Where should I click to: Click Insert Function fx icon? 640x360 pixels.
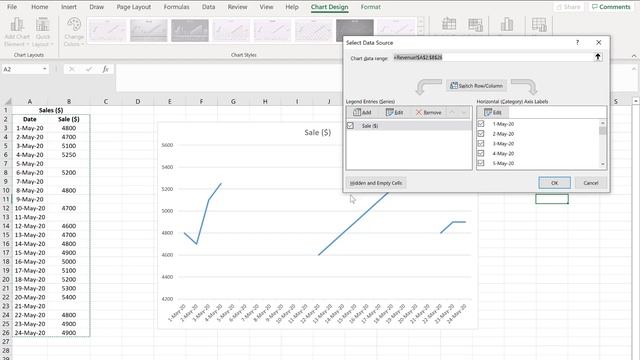[x=105, y=69]
